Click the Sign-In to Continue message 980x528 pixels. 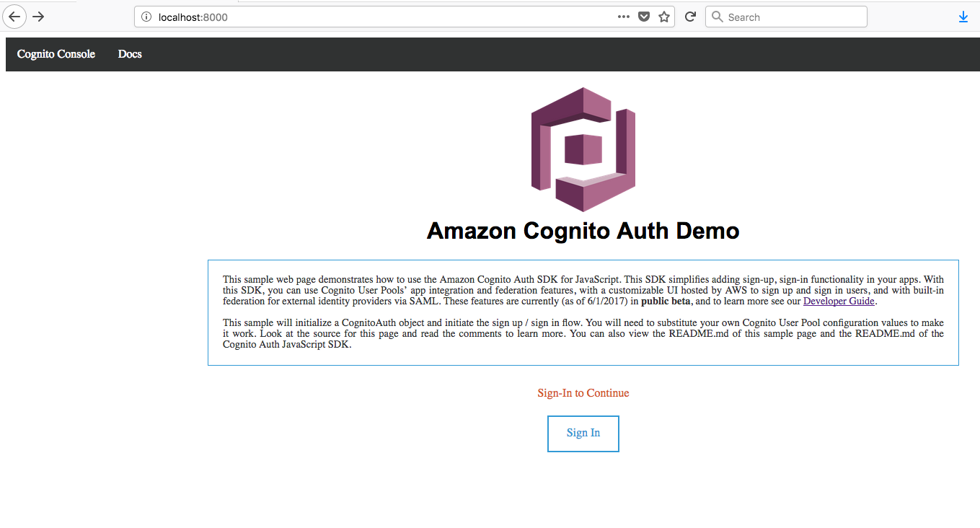[583, 393]
